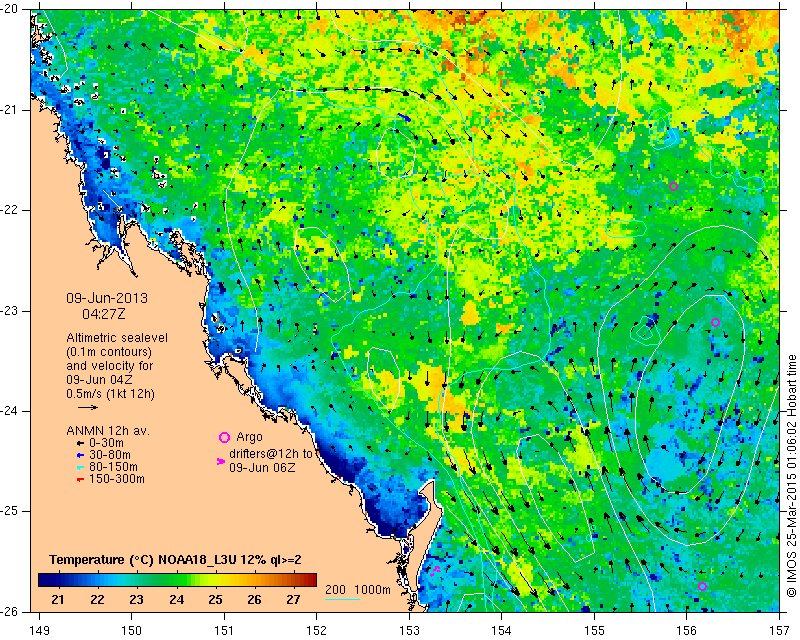The width and height of the screenshot is (800, 640).
Task: Click the blue 30-80m arrow legend icon
Action: [80, 455]
